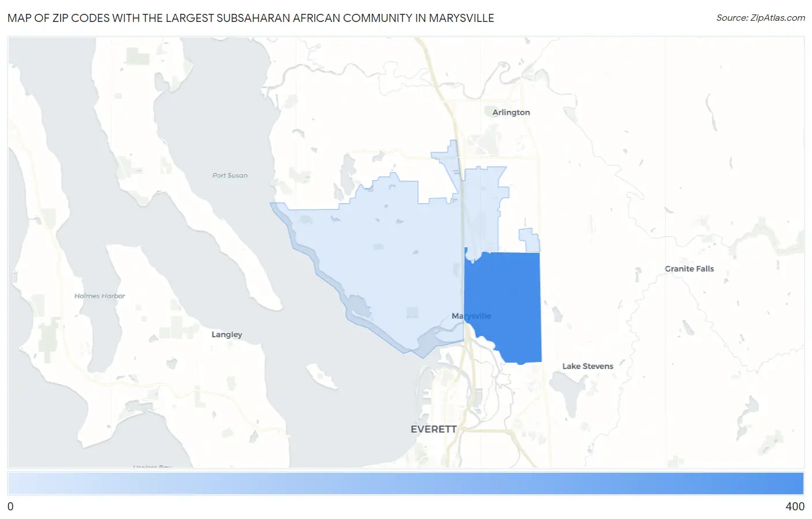
Task: Click the EVERETT city label
Action: point(434,429)
